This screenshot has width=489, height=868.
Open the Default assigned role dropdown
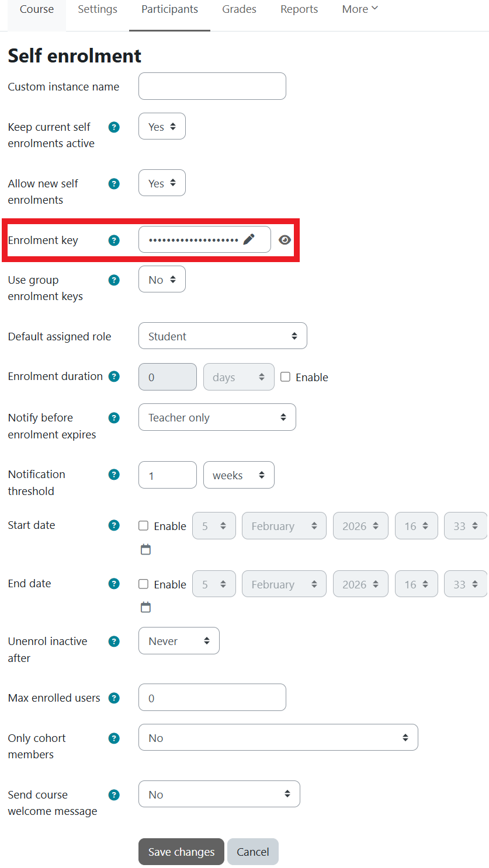point(223,336)
